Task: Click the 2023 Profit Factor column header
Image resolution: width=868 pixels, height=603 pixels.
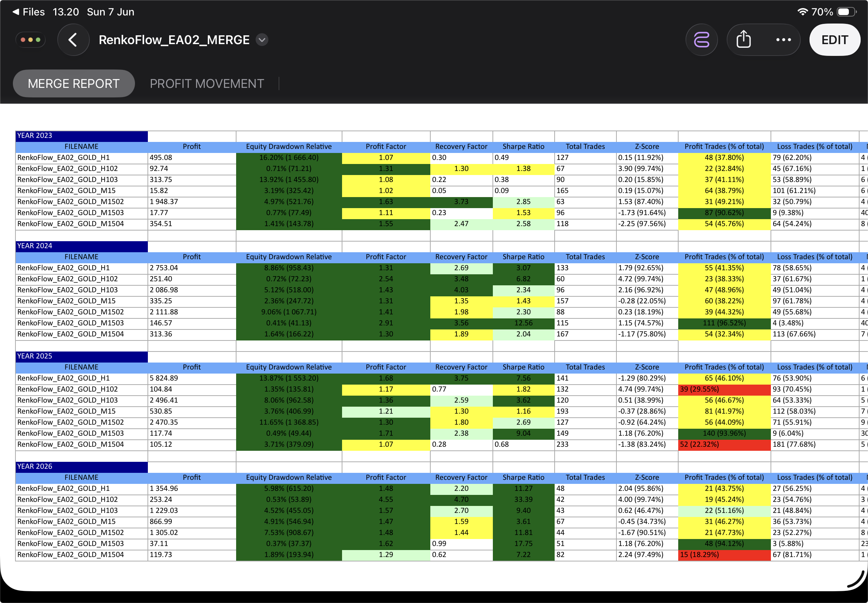Action: [x=386, y=147]
